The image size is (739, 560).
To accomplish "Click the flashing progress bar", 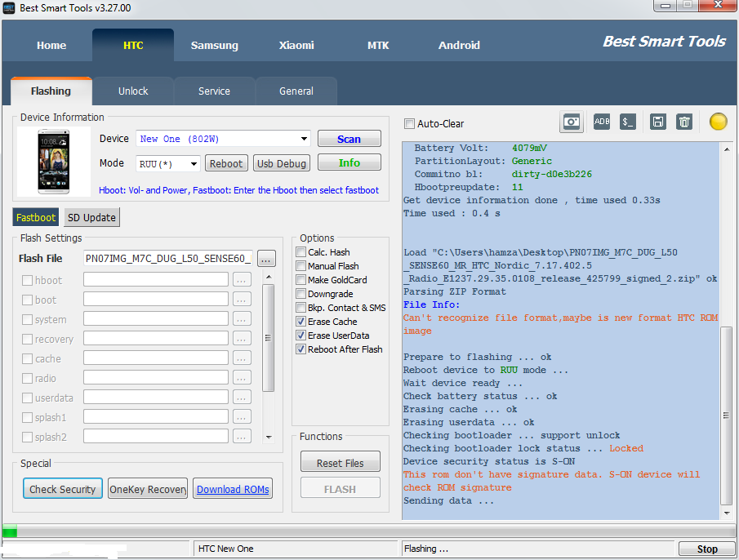I will (x=369, y=531).
